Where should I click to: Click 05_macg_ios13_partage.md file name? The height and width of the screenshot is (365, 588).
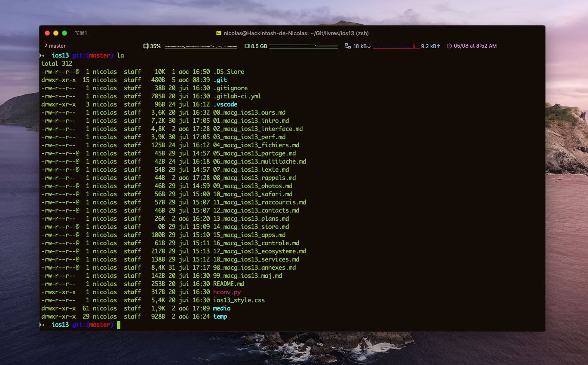point(254,153)
